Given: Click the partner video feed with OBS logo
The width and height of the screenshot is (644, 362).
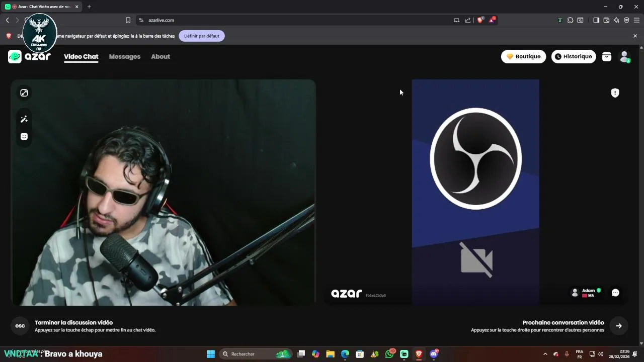Looking at the screenshot, I should [475, 192].
